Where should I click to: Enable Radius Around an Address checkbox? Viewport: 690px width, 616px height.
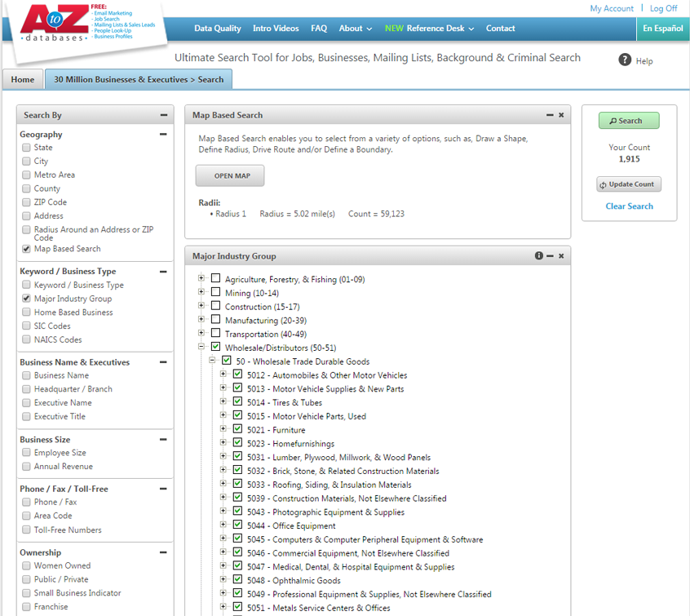click(26, 229)
